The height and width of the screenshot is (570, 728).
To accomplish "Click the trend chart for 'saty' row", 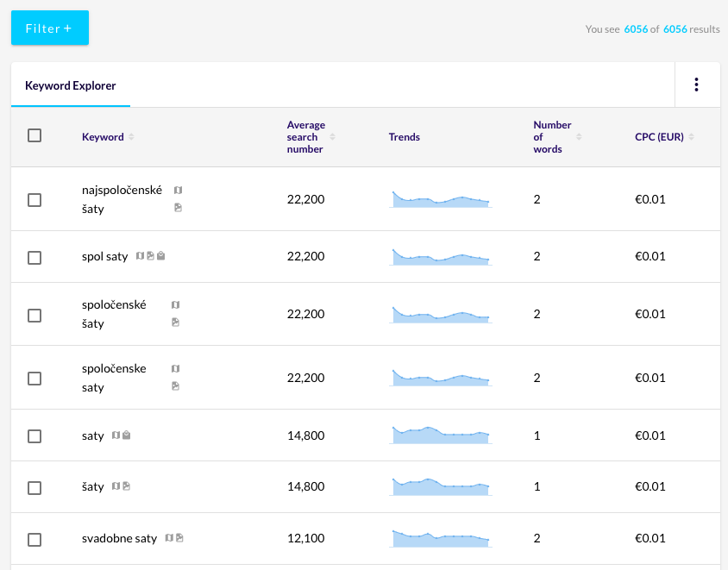I will click(440, 435).
